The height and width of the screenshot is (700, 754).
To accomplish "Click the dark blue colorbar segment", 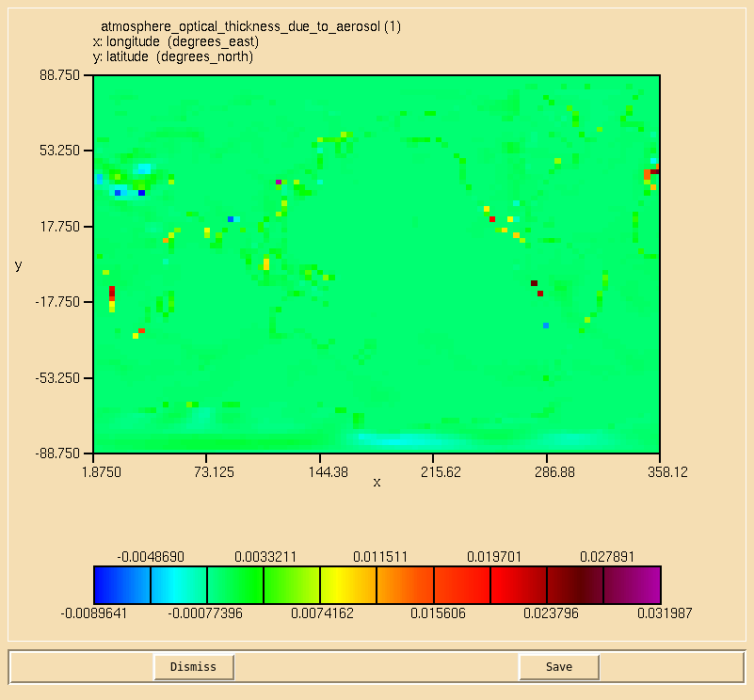I will (122, 585).
